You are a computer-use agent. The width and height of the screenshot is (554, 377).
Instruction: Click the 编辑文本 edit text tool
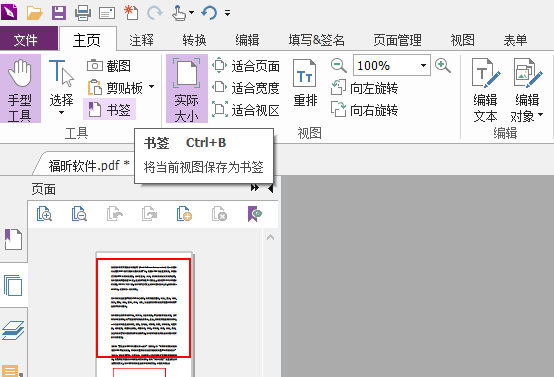[x=486, y=90]
